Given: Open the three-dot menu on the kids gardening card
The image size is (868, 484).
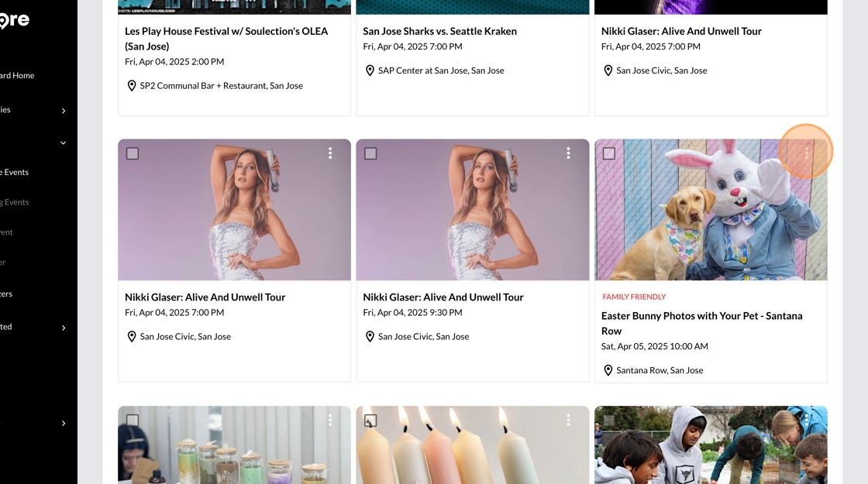Looking at the screenshot, I should [806, 420].
